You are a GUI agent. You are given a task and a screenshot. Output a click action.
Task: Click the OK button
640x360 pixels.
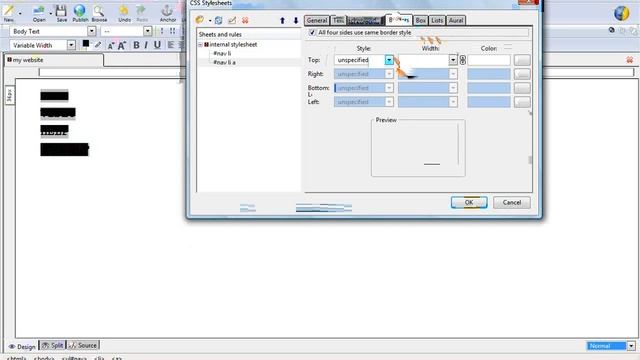click(x=469, y=202)
